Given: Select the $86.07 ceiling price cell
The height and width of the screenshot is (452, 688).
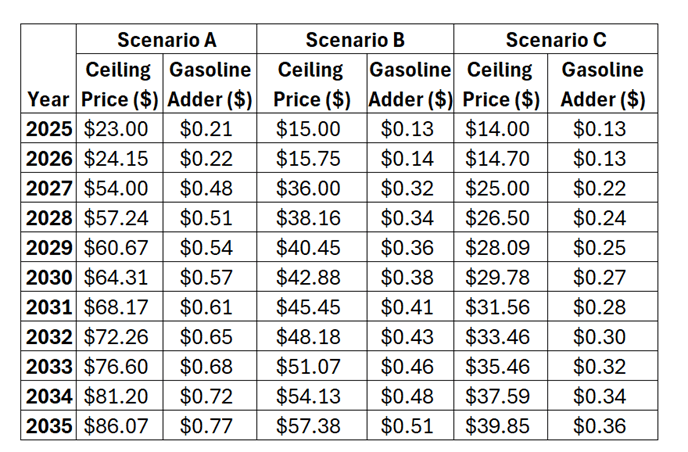Looking at the screenshot, I should pos(116,426).
